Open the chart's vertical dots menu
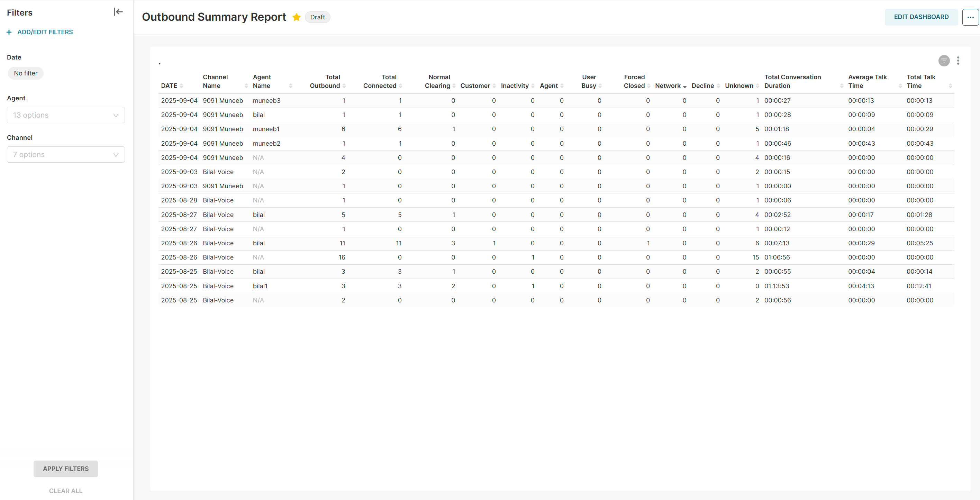The width and height of the screenshot is (980, 500). click(x=958, y=61)
